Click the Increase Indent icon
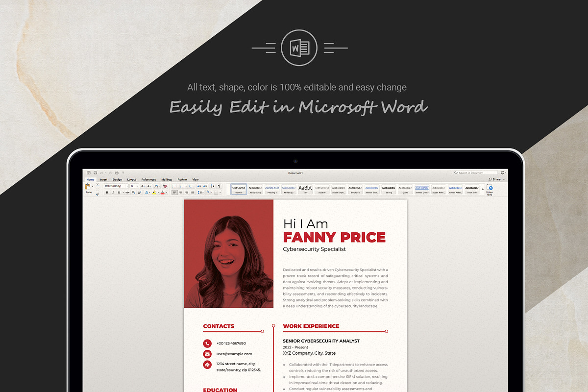Viewport: 588px width, 392px height. pyautogui.click(x=205, y=186)
